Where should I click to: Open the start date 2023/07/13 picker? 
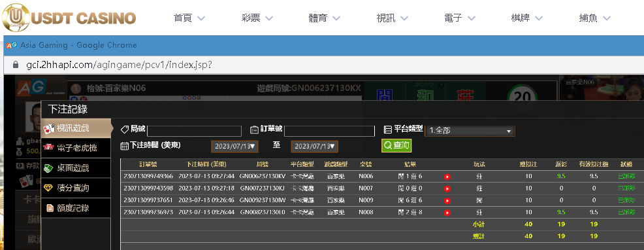[234, 146]
